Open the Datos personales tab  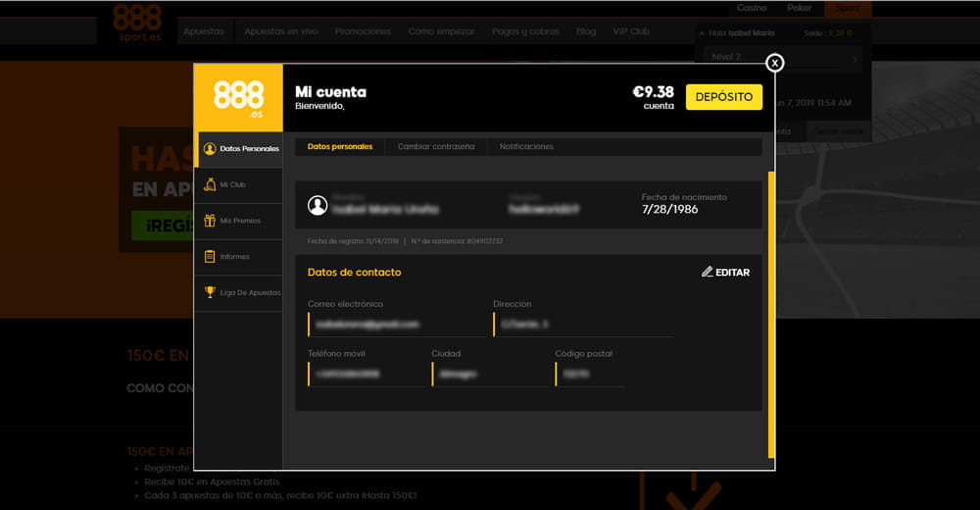point(340,146)
